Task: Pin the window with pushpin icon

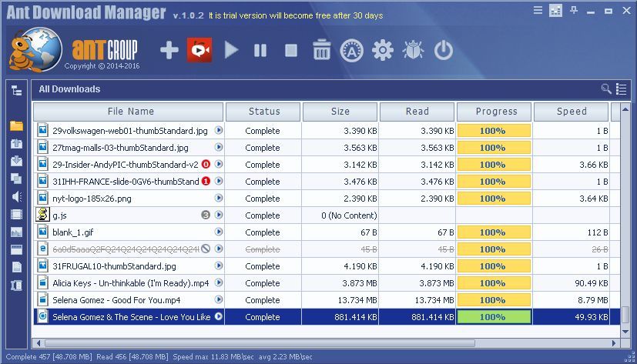Action: pos(574,10)
